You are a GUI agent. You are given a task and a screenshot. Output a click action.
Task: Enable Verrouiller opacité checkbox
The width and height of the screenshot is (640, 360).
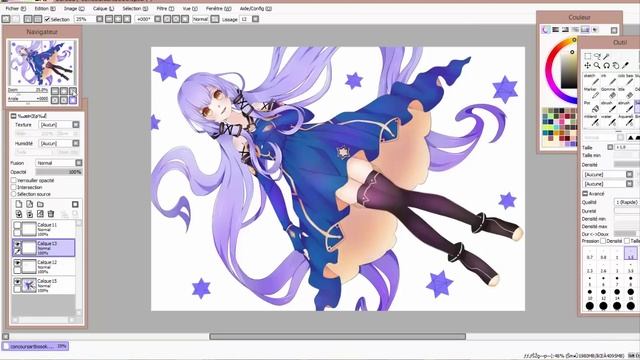(13, 180)
